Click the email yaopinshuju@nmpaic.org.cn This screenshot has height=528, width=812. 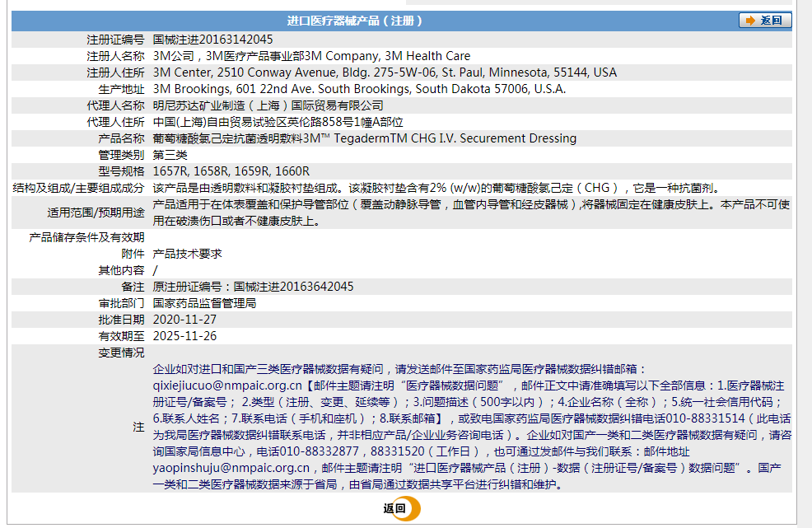231,468
